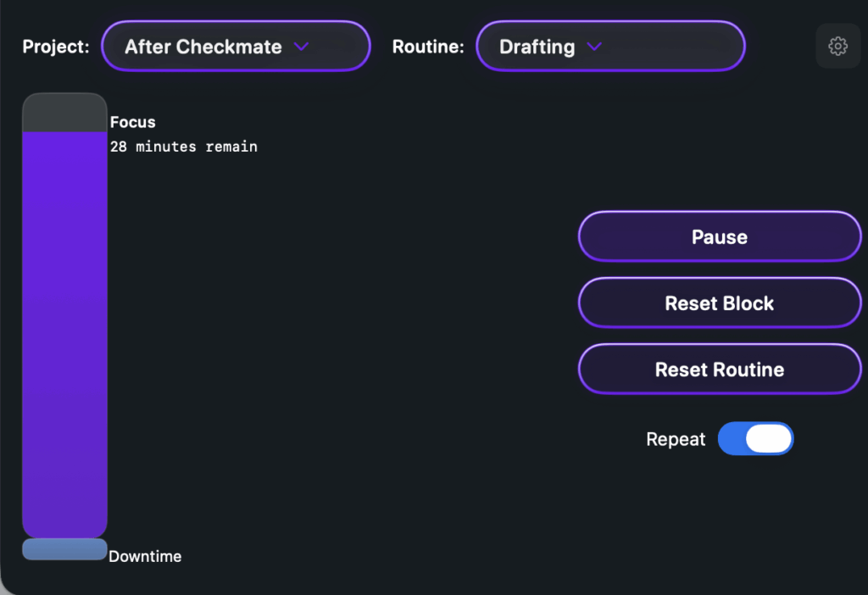This screenshot has width=868, height=595.
Task: Select the After Checkmate project name text
Action: pyautogui.click(x=203, y=47)
